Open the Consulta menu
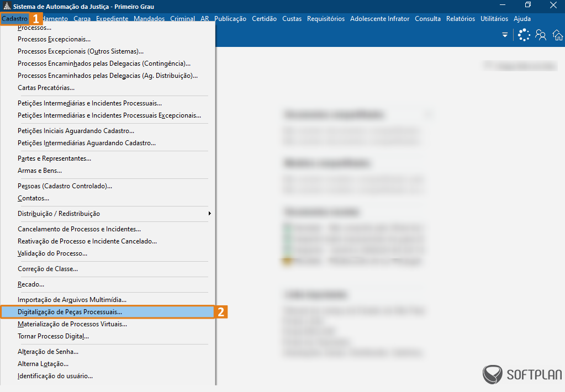This screenshot has width=565, height=392. tap(427, 19)
